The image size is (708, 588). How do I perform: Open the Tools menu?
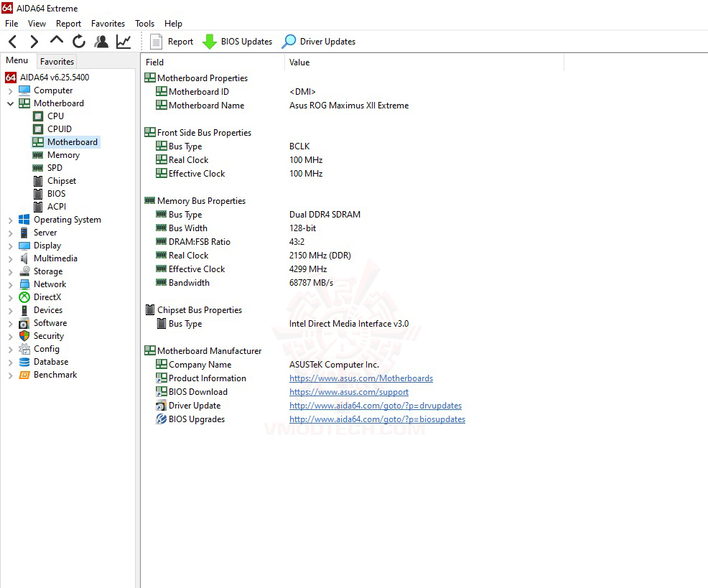point(144,24)
